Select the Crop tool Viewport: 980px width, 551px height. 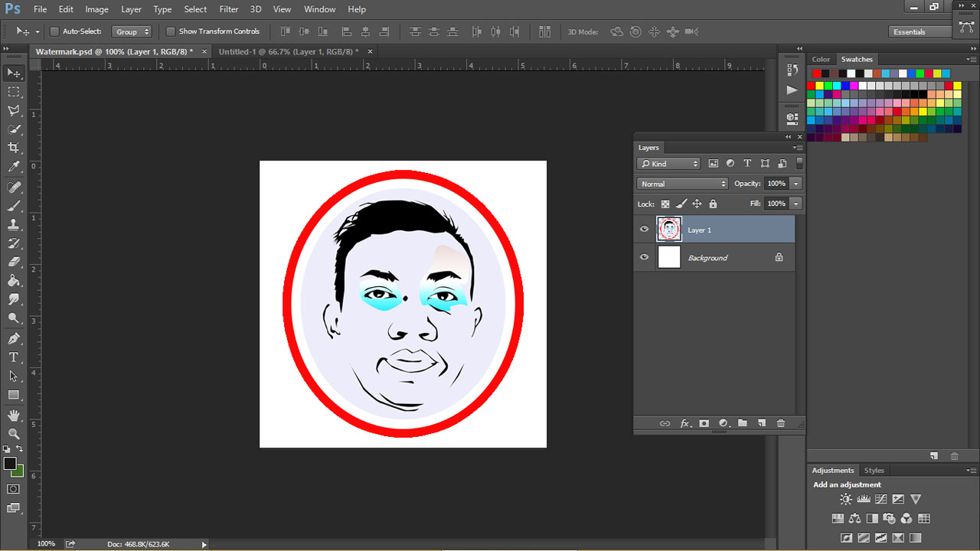[x=14, y=148]
